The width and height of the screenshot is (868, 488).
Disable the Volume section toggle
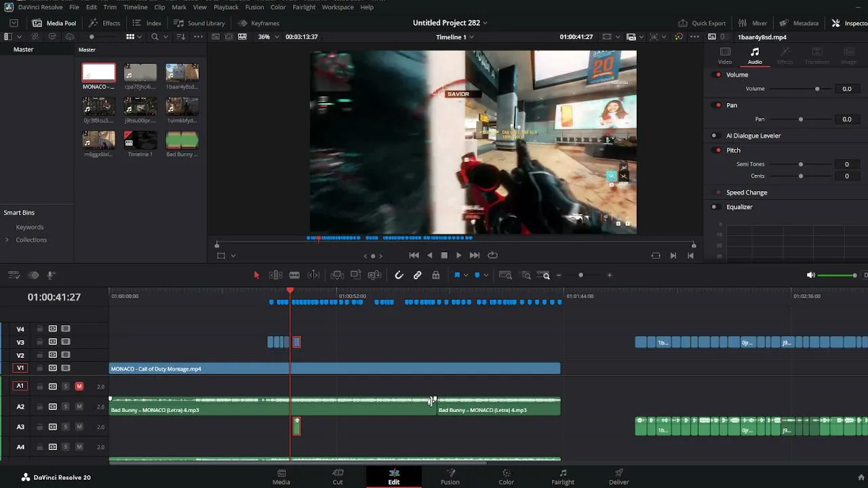718,75
